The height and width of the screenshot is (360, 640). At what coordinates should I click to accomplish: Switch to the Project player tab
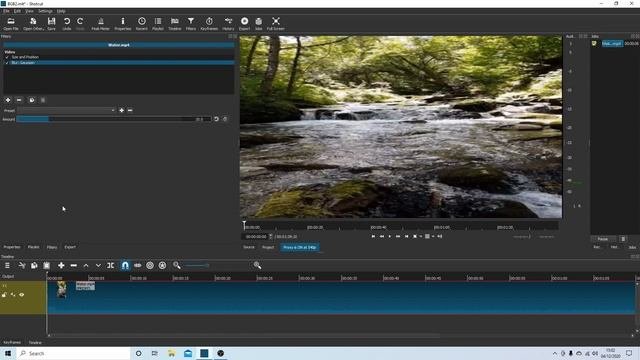268,247
